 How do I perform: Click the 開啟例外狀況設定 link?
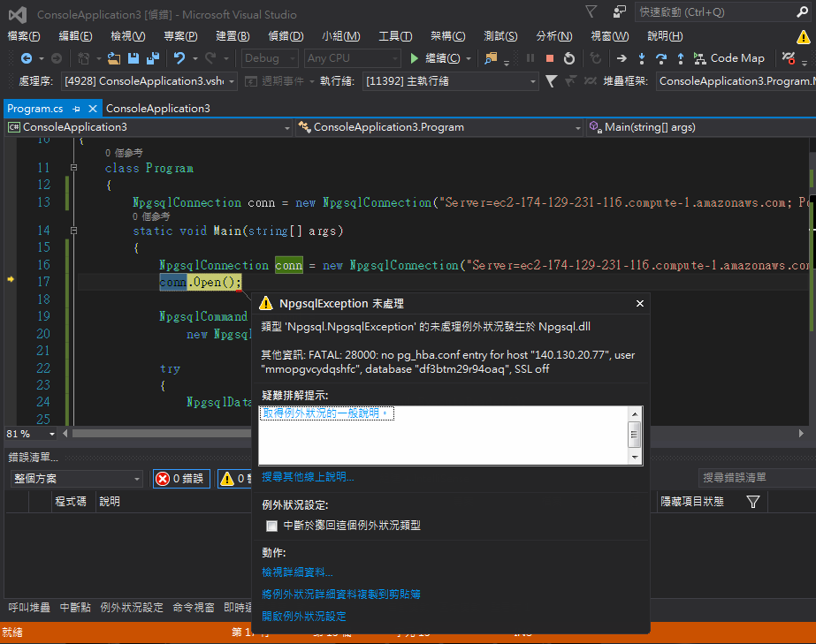(304, 617)
